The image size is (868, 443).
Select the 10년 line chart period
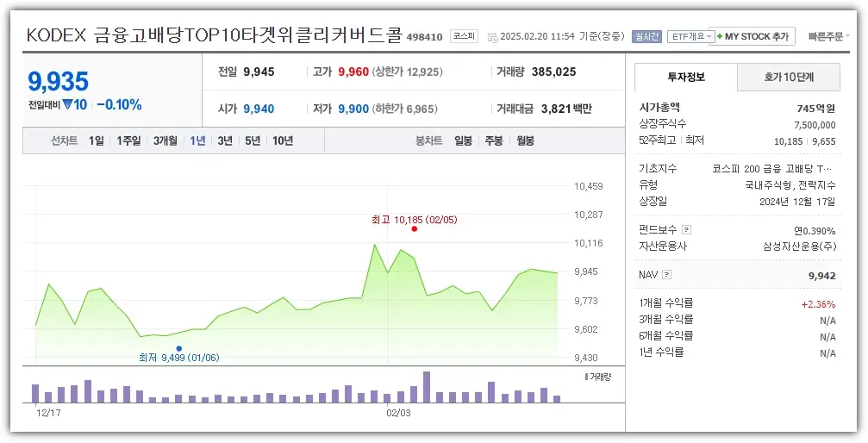[x=282, y=140]
